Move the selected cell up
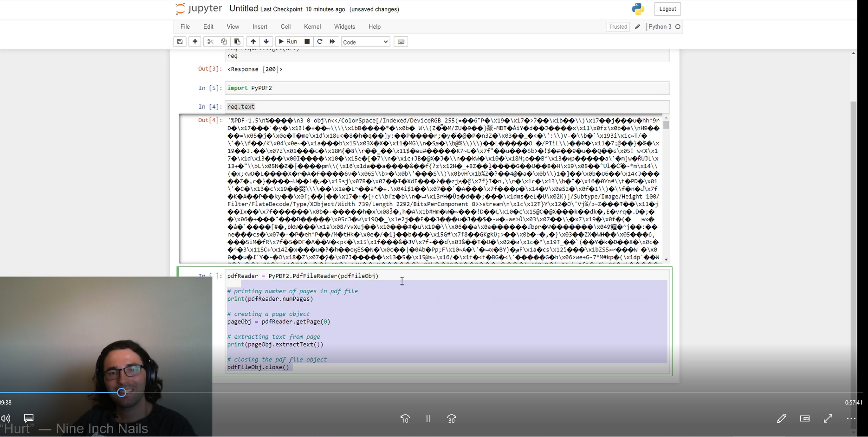 [253, 42]
